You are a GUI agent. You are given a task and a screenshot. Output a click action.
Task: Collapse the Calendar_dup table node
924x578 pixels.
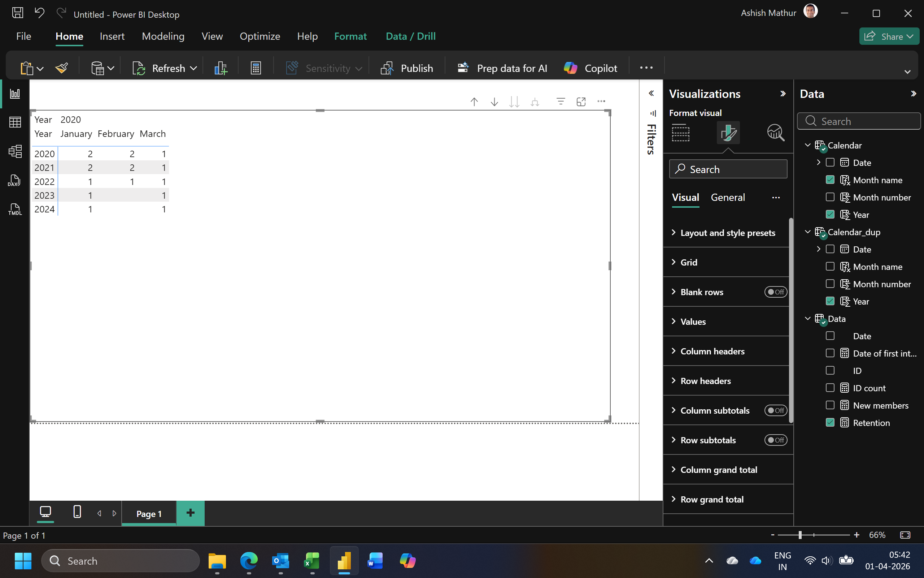(808, 232)
